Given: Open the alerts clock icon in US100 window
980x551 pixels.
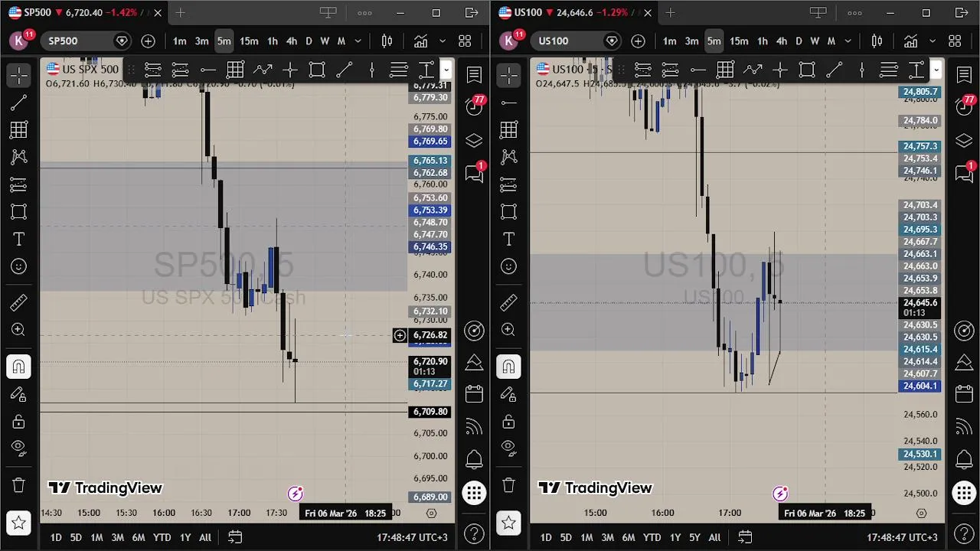Looking at the screenshot, I should tap(964, 106).
